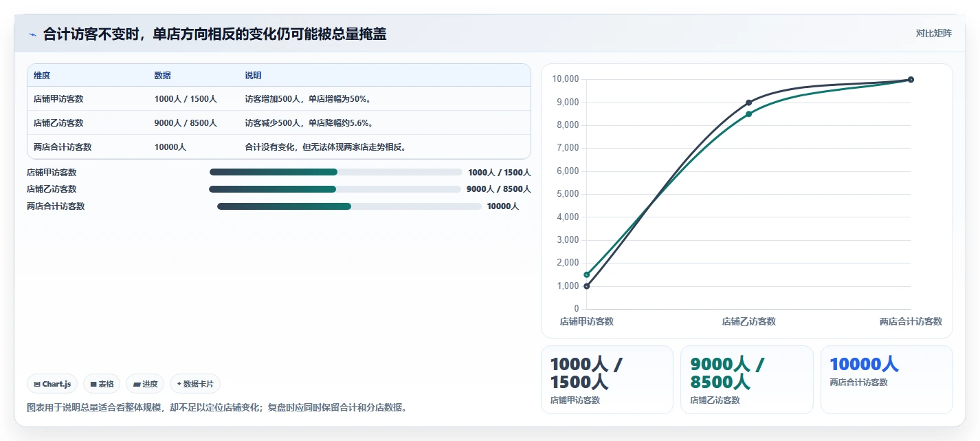Click the page title 合计访客不变时
This screenshot has height=441, width=980.
coord(215,34)
